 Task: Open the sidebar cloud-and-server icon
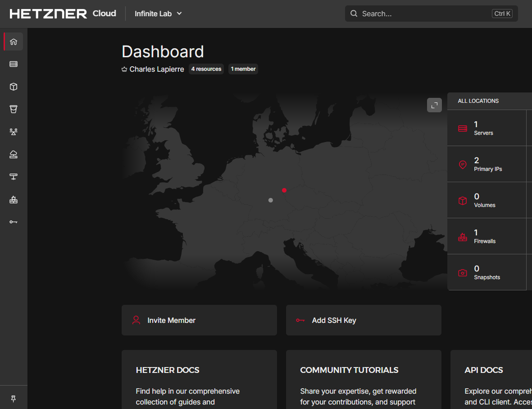click(x=14, y=154)
